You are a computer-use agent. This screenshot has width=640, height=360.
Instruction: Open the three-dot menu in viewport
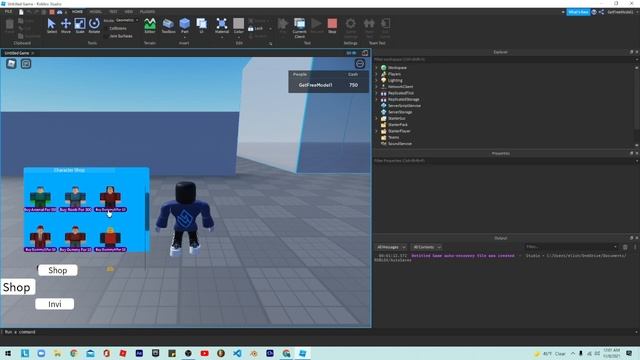click(x=360, y=63)
